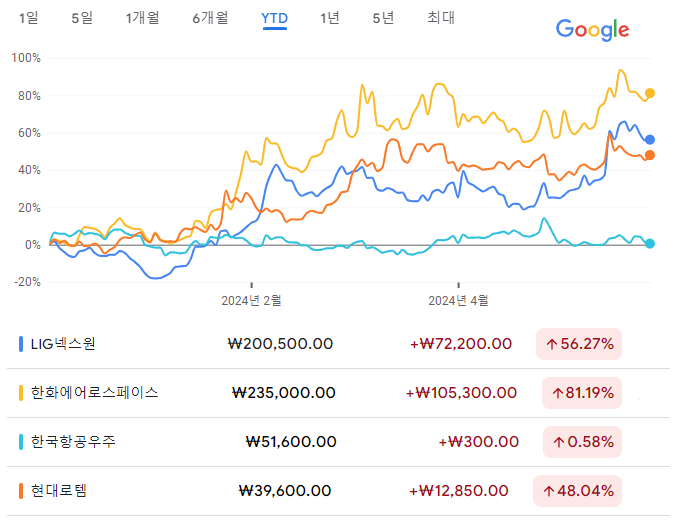The height and width of the screenshot is (522, 678).
Task: Click the orange 현대로템 color marker
Action: pyautogui.click(x=21, y=491)
